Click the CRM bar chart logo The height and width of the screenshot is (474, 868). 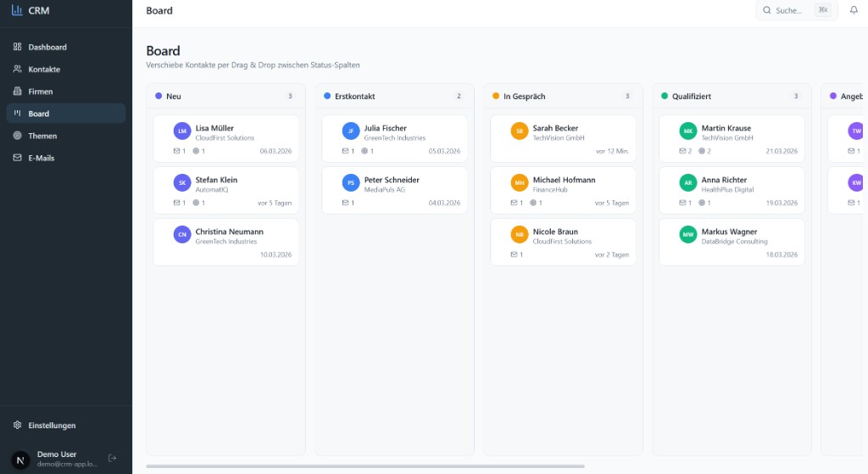17,10
